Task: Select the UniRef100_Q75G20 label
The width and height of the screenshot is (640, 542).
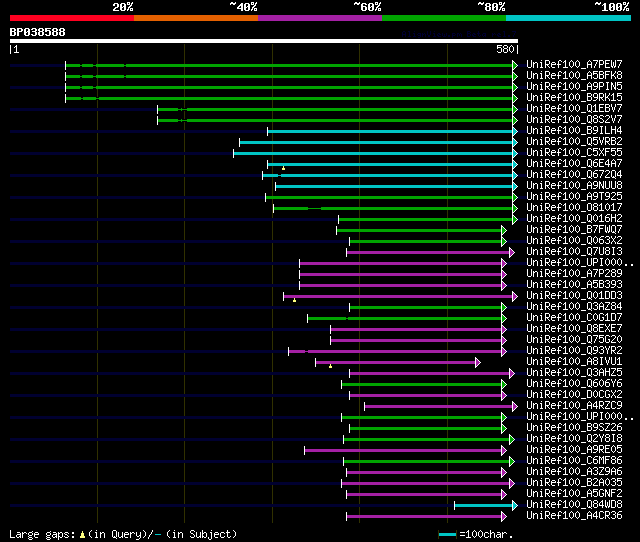Action: click(x=574, y=340)
